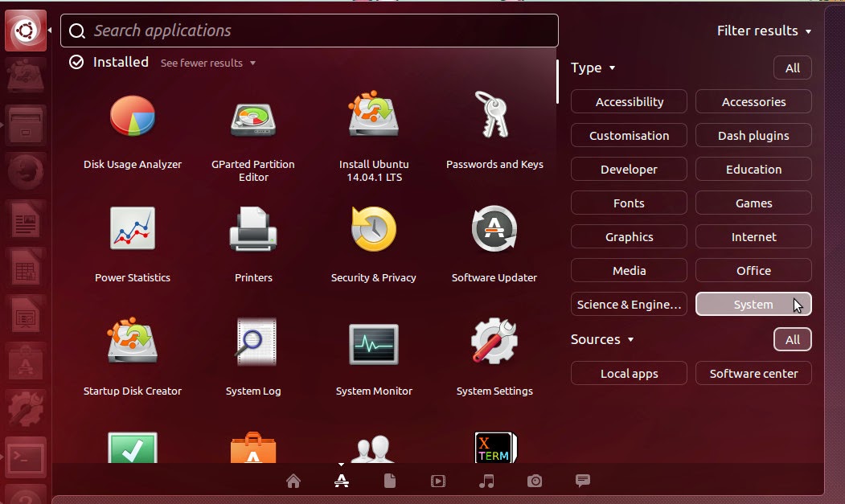Toggle the Dash plugins filter
This screenshot has height=504, width=845.
(x=753, y=135)
